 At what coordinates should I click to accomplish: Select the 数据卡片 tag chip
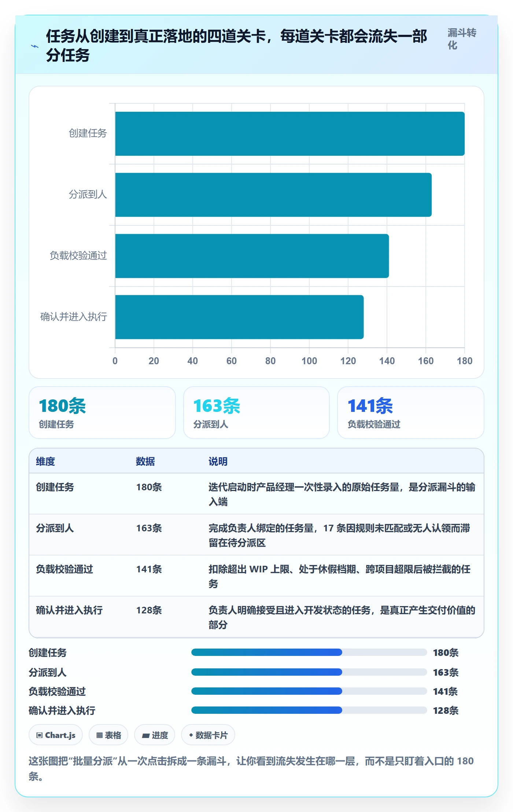[208, 735]
